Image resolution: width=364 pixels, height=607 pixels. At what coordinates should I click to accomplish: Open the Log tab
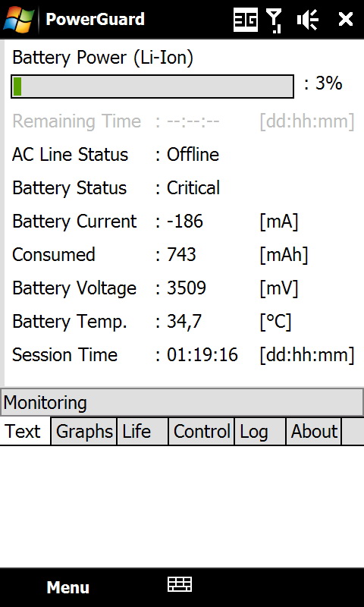tap(260, 431)
